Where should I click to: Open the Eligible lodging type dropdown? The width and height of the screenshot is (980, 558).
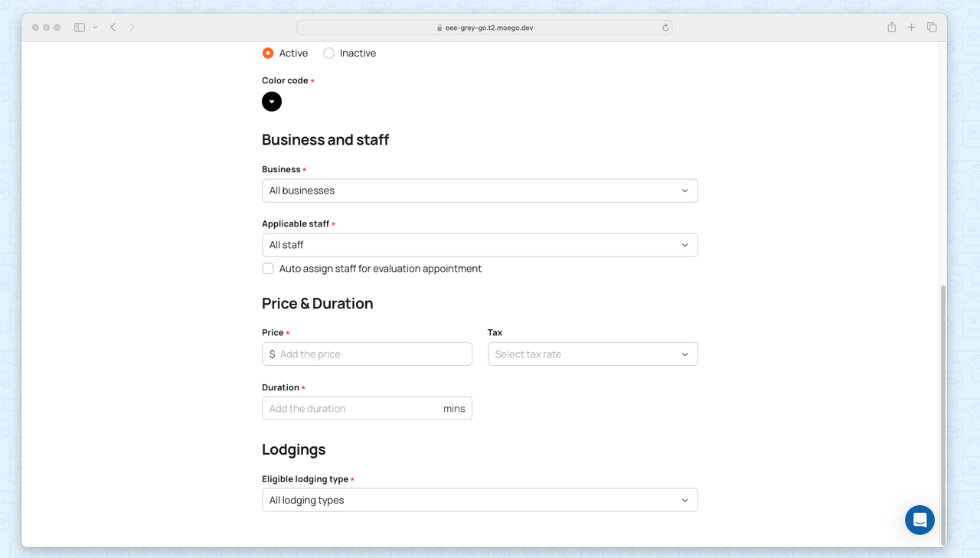click(480, 500)
